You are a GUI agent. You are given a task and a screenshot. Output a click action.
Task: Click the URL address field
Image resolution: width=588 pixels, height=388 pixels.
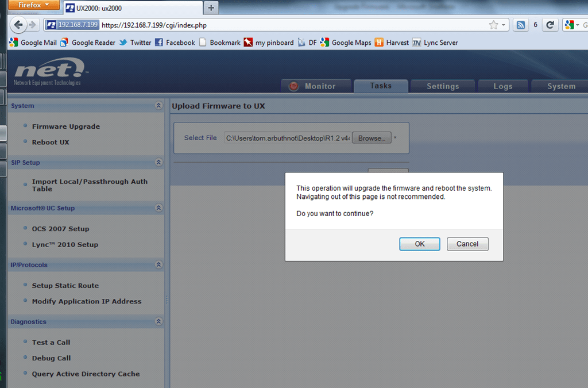pos(292,25)
